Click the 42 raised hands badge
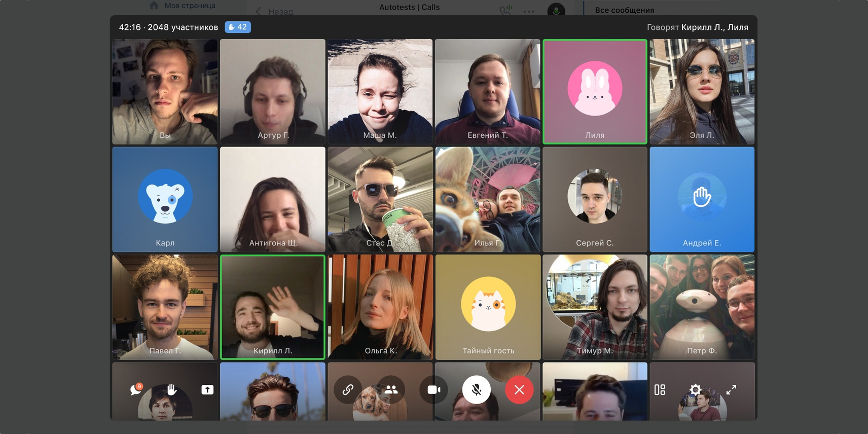 237,27
